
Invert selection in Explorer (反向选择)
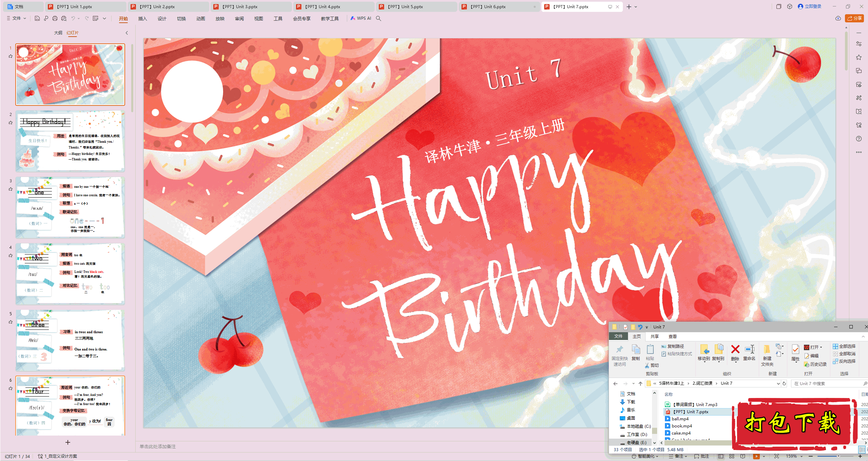(844, 361)
